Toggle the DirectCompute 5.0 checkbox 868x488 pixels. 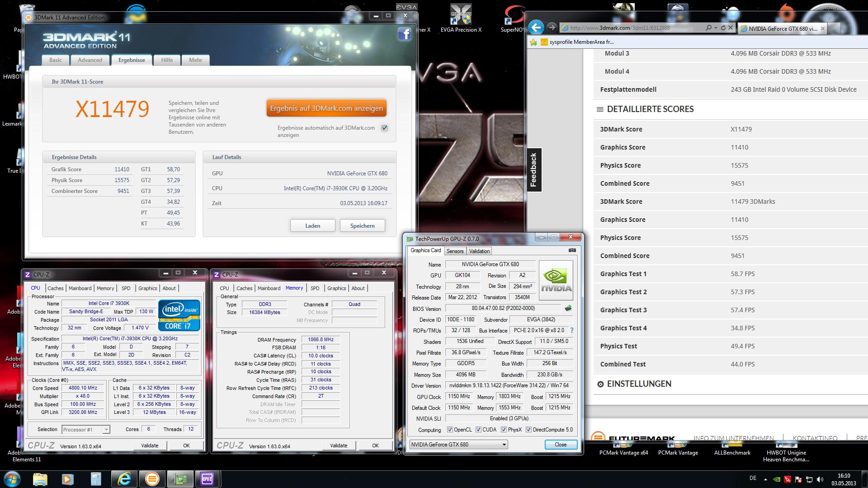528,430
